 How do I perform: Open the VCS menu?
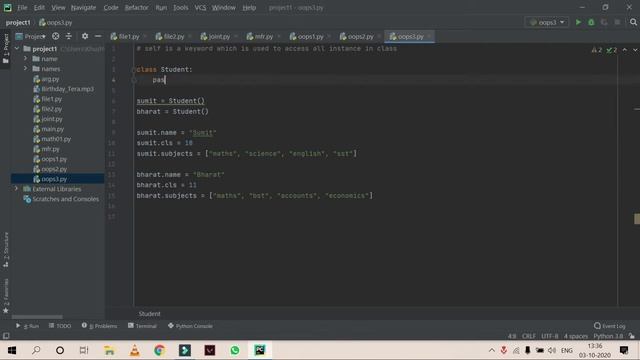click(x=200, y=7)
